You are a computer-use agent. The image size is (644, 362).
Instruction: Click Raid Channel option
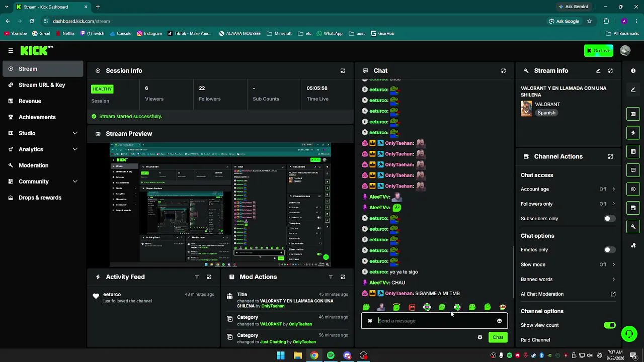[x=535, y=340]
